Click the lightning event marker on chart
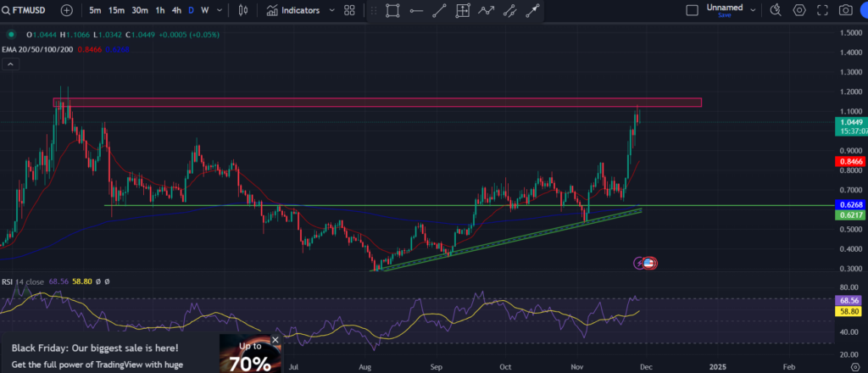 (x=639, y=263)
